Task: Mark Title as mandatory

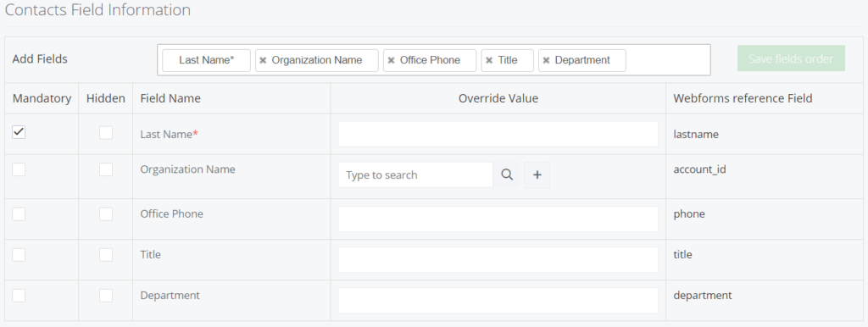Action: tap(19, 255)
